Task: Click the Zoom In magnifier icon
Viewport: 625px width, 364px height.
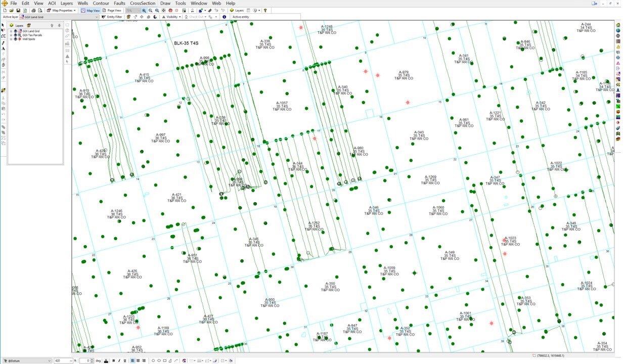Action: (x=144, y=10)
